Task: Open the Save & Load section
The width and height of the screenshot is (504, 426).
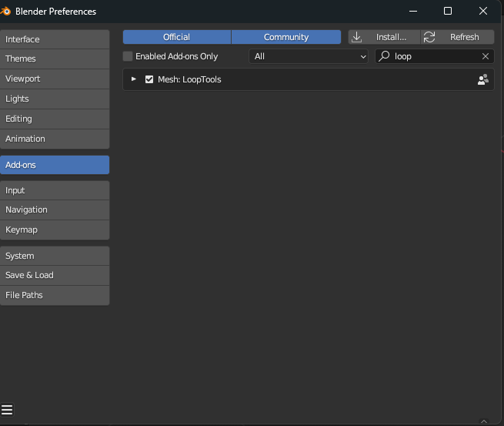Action: point(55,276)
